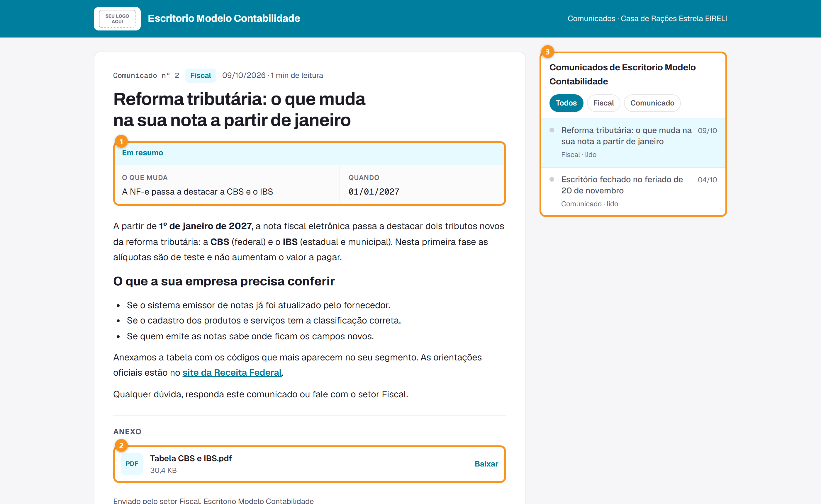Click the 04/10 date in sidebar list
821x504 pixels.
pyautogui.click(x=707, y=180)
